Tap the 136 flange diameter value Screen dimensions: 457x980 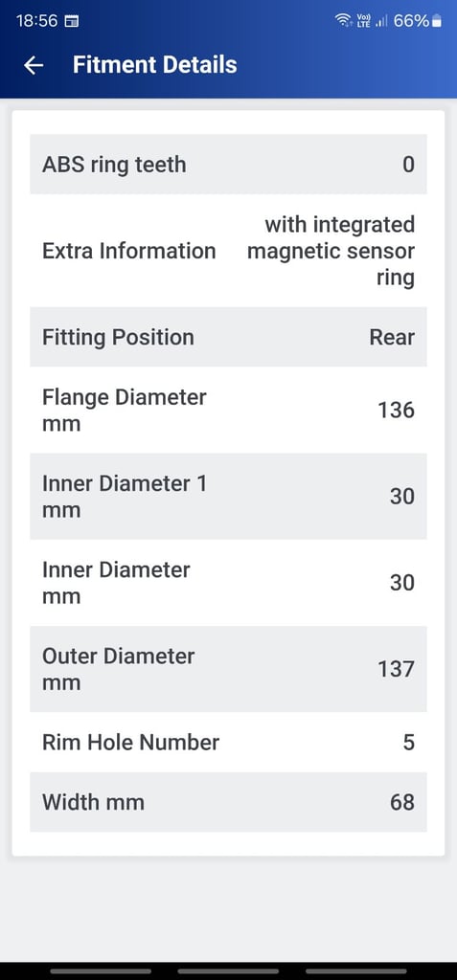[x=396, y=410]
